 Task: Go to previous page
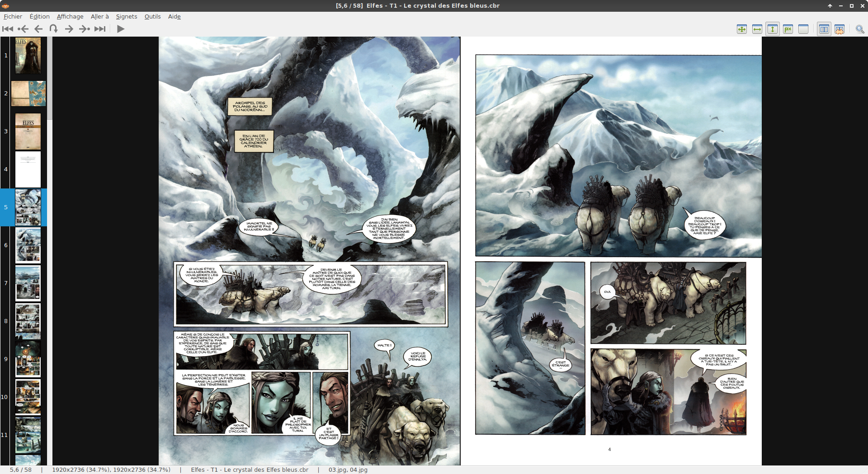(x=38, y=29)
